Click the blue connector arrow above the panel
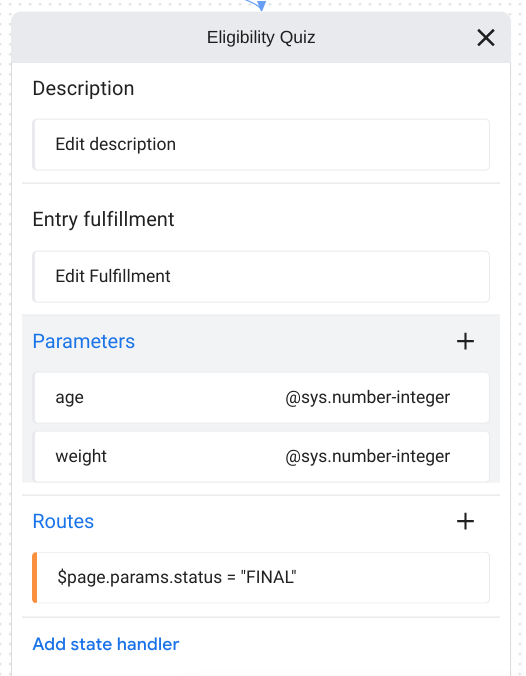Screen dimensions: 526x676 [257, 4]
